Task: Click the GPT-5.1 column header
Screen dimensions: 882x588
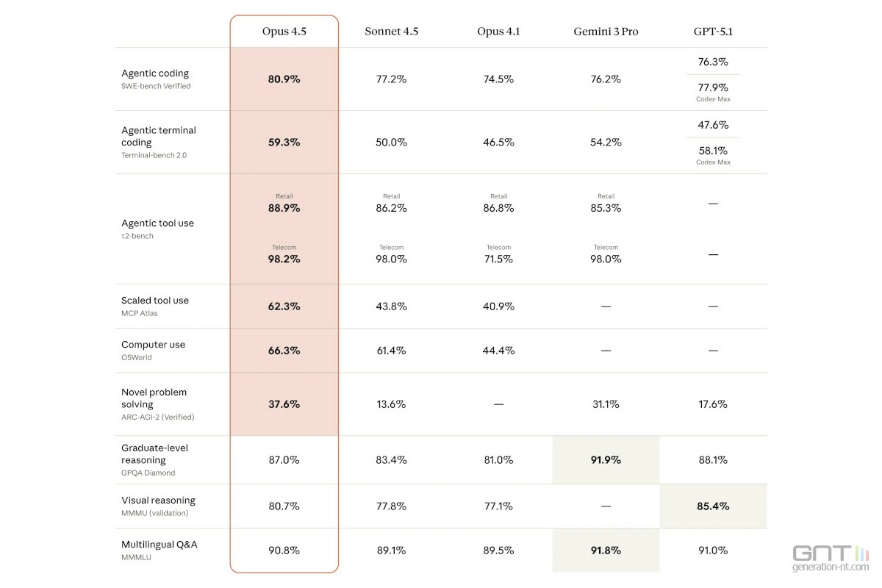Action: pyautogui.click(x=713, y=32)
